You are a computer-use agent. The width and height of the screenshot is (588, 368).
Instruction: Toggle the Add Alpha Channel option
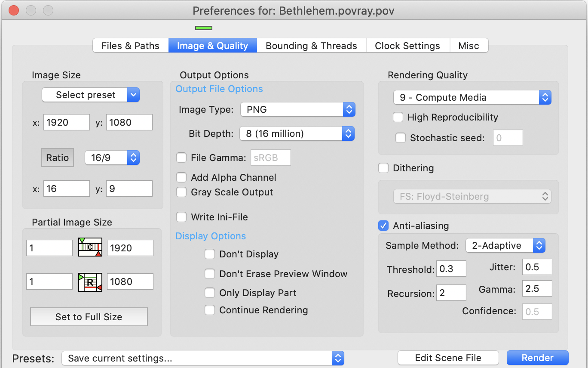coord(182,177)
